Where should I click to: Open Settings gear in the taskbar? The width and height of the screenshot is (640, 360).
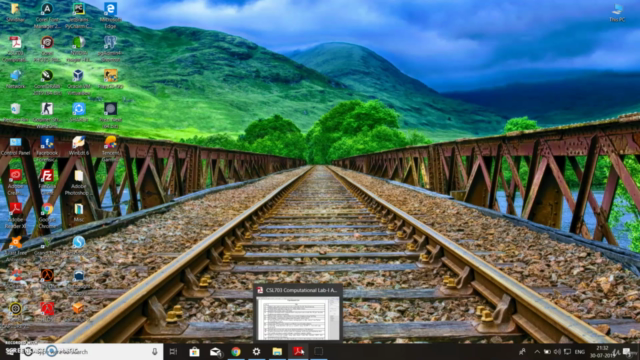tap(256, 351)
